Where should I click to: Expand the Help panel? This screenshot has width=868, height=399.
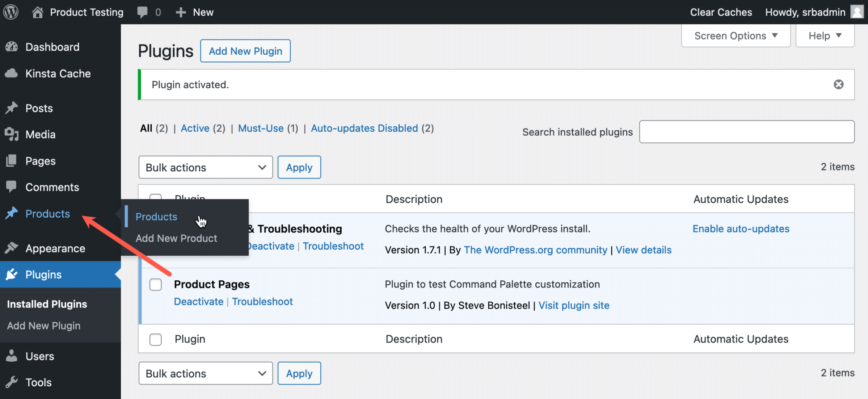pos(824,36)
